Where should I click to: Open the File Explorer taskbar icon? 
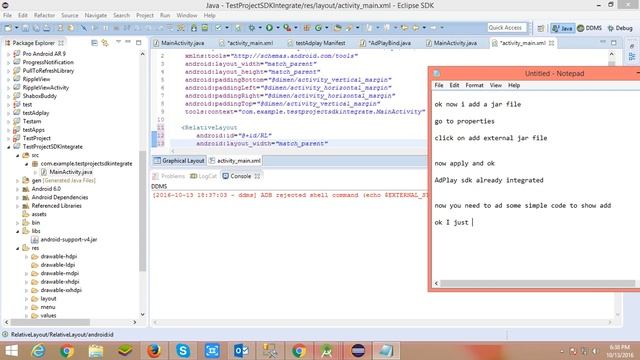click(96, 351)
